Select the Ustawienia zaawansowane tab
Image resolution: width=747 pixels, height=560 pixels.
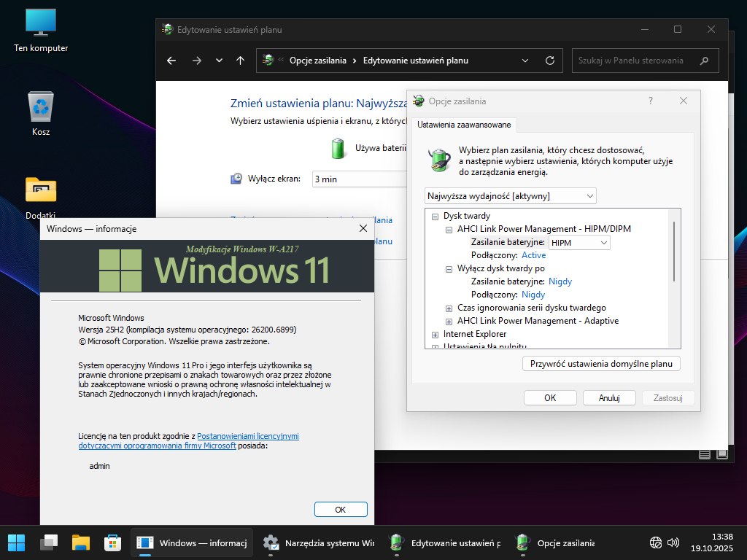click(x=464, y=125)
